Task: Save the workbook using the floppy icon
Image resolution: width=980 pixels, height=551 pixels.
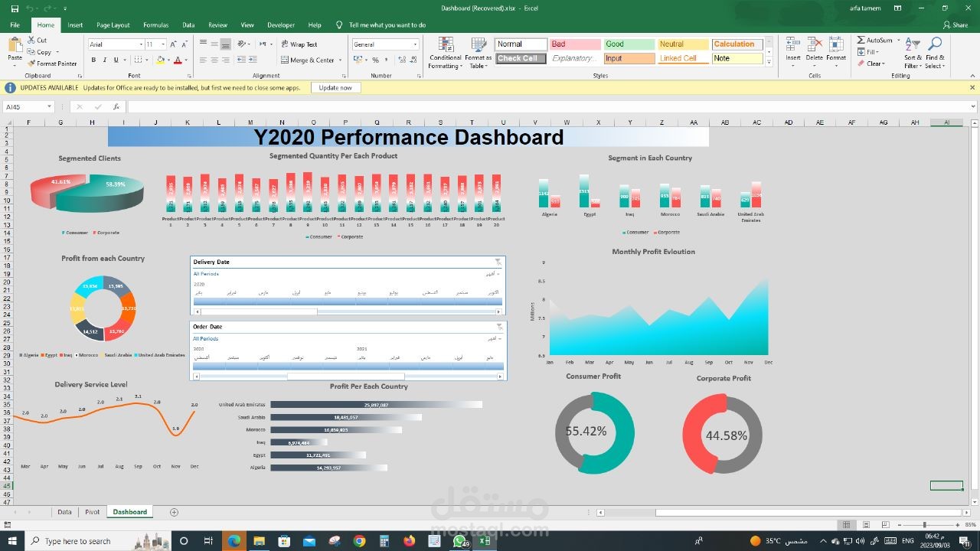Action: (x=15, y=8)
